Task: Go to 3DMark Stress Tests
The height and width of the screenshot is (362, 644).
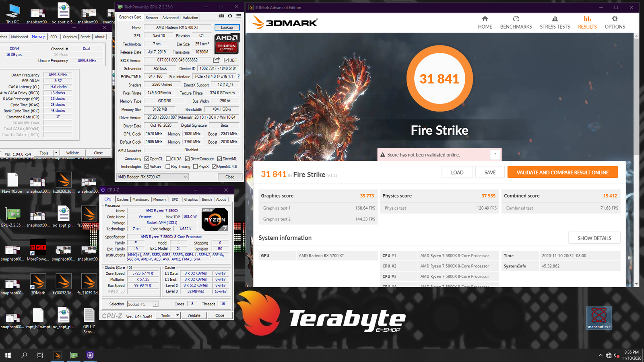Action: tap(555, 23)
